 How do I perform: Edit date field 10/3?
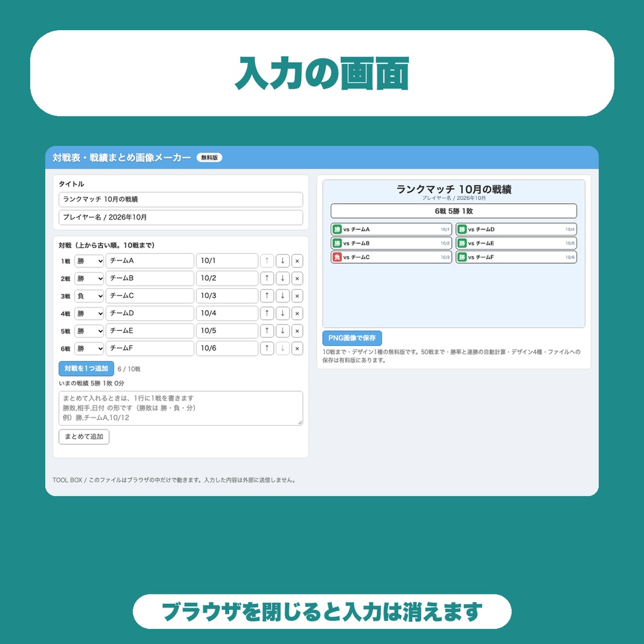(227, 296)
